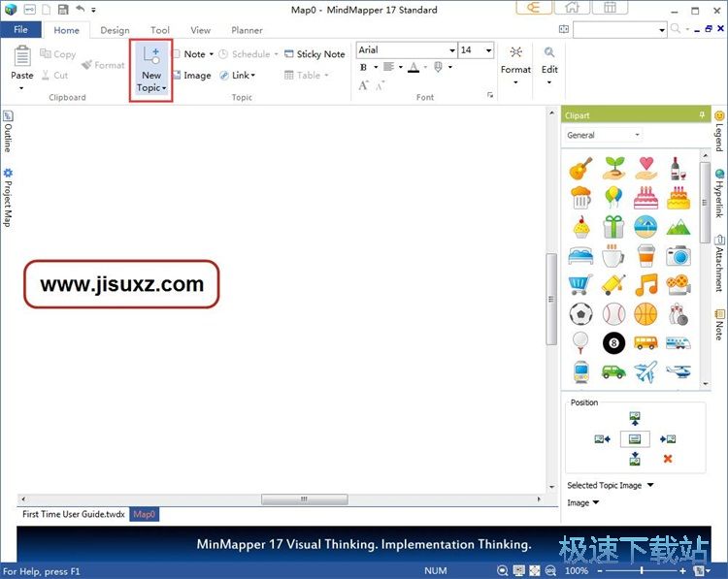Select the camera clipart
Viewport: 728px width, 579px height.
tap(678, 256)
